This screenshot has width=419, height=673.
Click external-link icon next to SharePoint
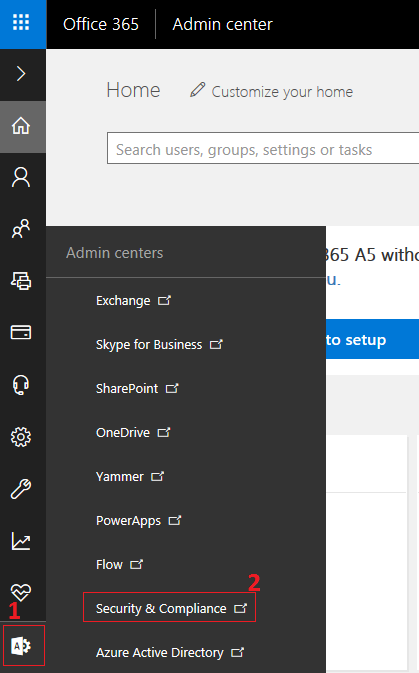pyautogui.click(x=172, y=388)
